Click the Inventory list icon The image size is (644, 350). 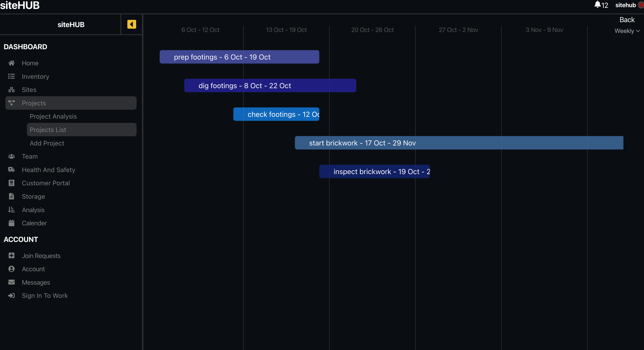(11, 76)
